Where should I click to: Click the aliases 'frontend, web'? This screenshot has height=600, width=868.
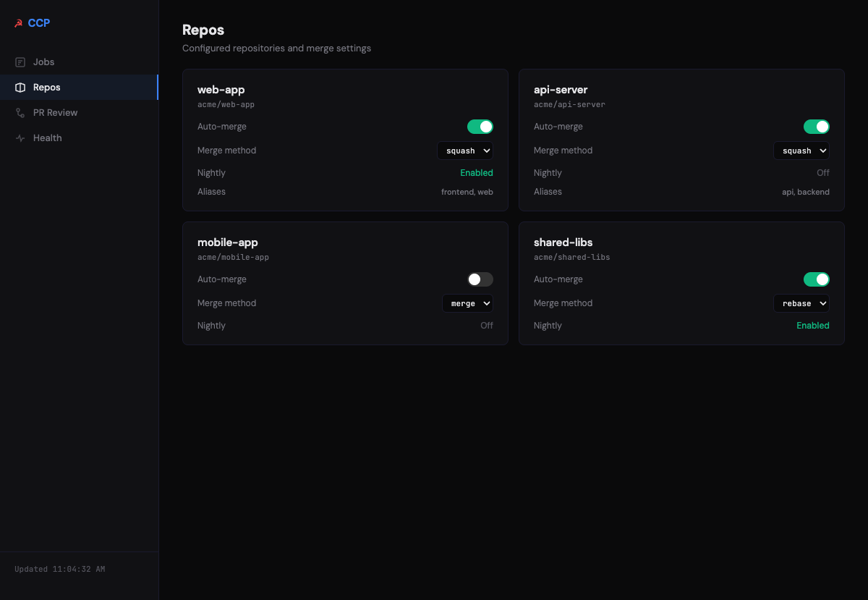coord(467,192)
